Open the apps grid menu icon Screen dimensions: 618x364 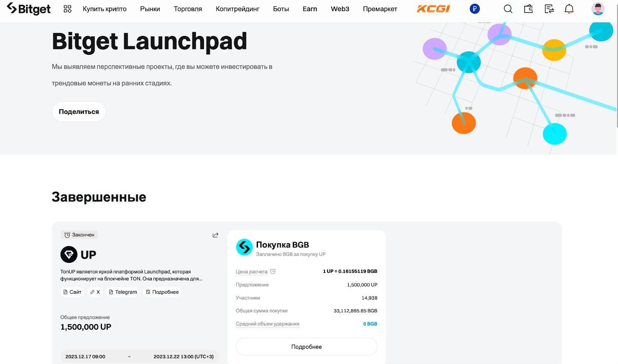point(68,9)
